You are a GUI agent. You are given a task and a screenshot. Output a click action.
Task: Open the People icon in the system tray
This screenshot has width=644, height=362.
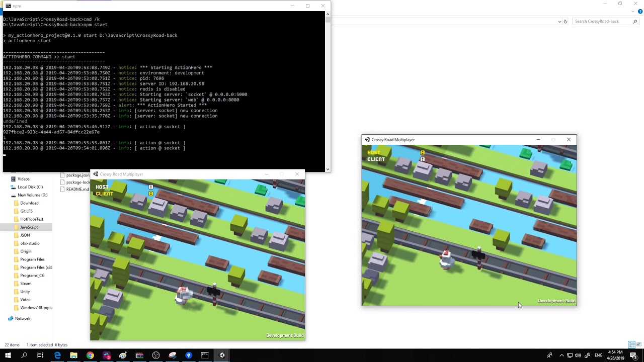(x=549, y=355)
